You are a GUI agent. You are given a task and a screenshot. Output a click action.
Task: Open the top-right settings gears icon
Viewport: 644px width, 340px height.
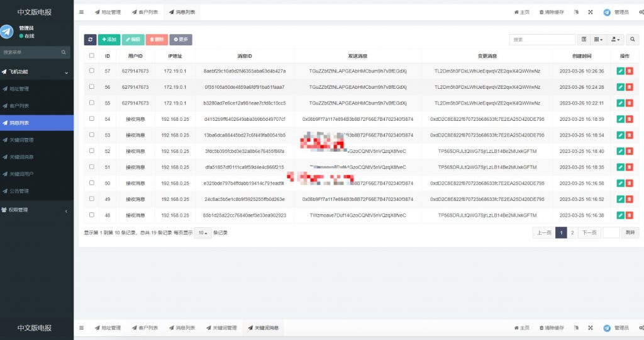pos(640,12)
